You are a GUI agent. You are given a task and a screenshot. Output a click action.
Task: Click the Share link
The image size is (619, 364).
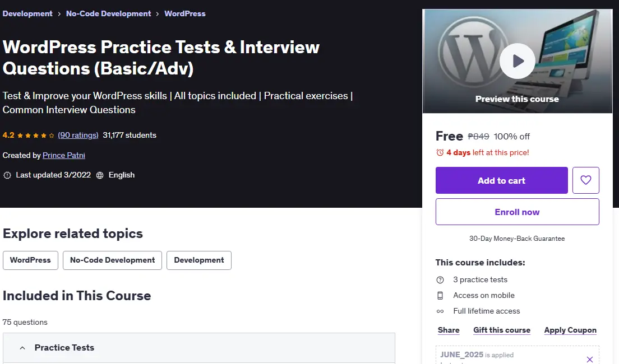coord(449,330)
